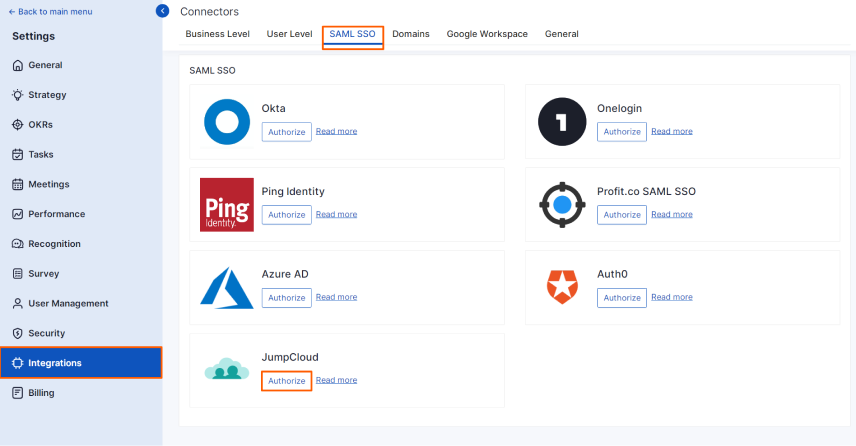Click the User Management person icon
Image resolution: width=856 pixels, height=446 pixels.
click(x=17, y=304)
